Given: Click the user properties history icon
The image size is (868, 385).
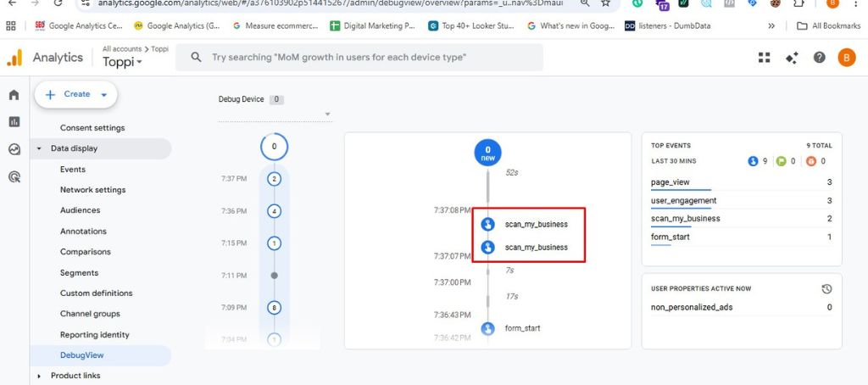Looking at the screenshot, I should (826, 289).
